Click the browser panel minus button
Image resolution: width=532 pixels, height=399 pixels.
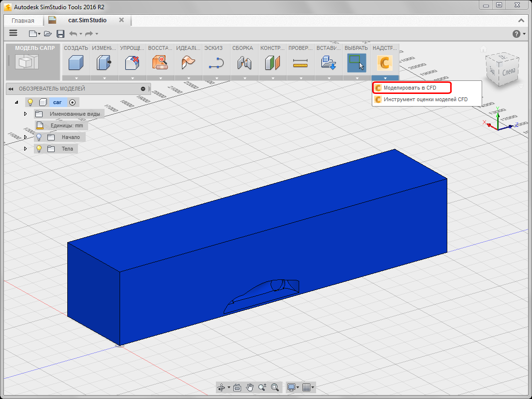click(143, 89)
